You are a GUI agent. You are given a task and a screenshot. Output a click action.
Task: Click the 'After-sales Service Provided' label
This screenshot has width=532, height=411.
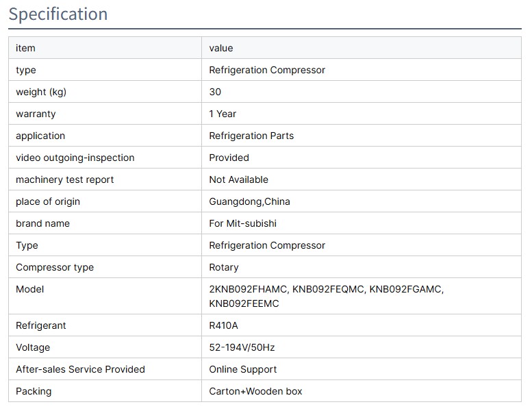click(80, 369)
